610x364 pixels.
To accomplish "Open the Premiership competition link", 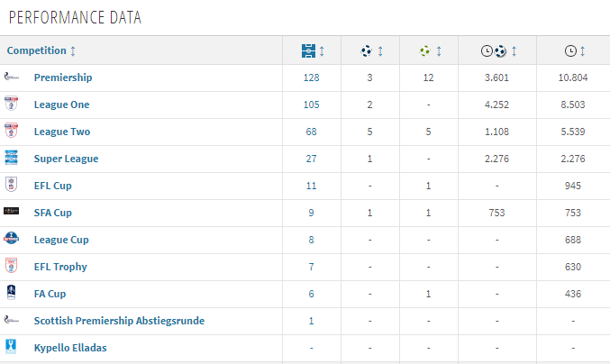I will (x=63, y=77).
